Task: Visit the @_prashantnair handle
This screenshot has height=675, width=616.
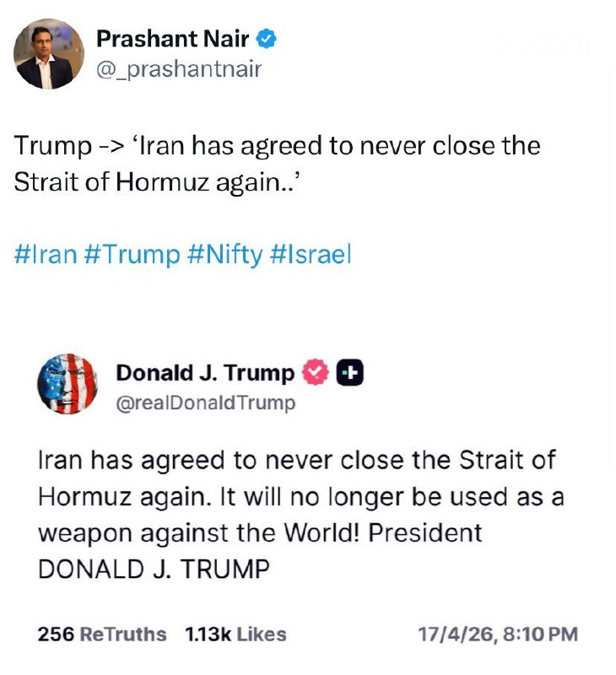Action: (179, 69)
